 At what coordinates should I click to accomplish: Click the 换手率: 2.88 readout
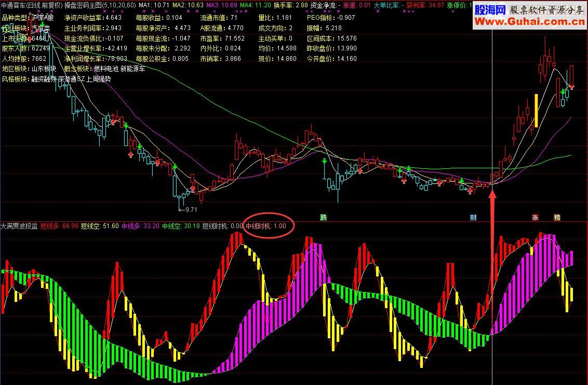(291, 5)
